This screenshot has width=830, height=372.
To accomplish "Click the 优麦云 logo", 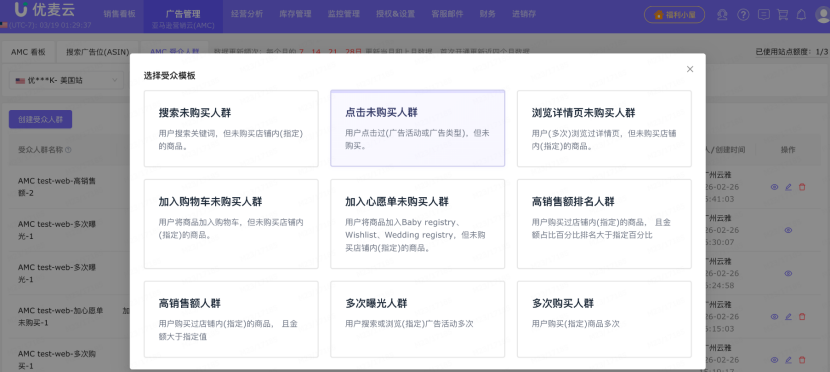I will (x=44, y=10).
